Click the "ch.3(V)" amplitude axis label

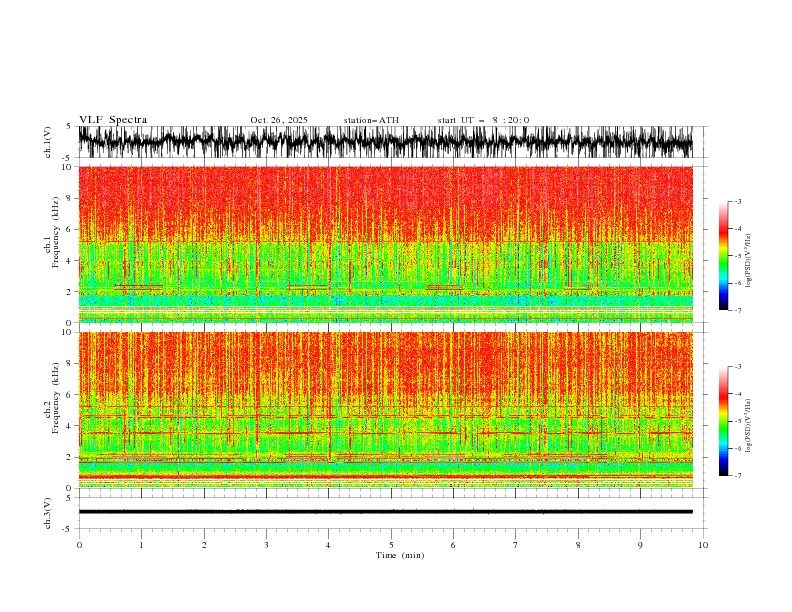click(x=48, y=513)
